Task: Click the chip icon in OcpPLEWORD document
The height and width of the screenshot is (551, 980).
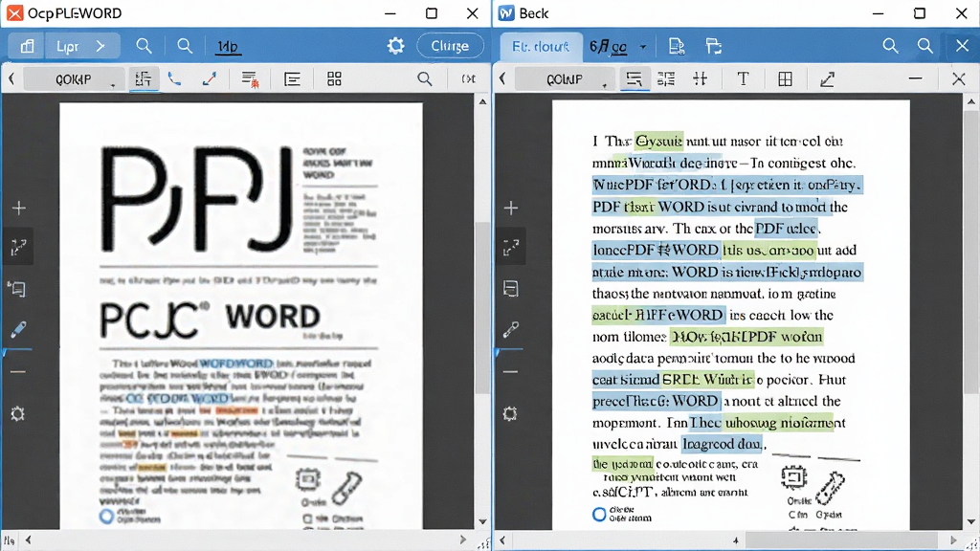Action: click(307, 480)
